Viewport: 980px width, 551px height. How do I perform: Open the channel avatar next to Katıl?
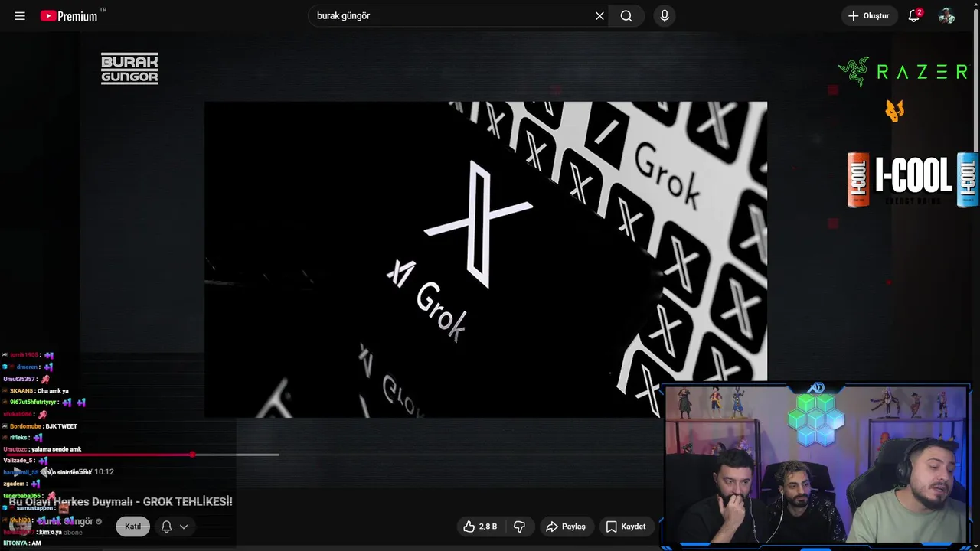(21, 527)
